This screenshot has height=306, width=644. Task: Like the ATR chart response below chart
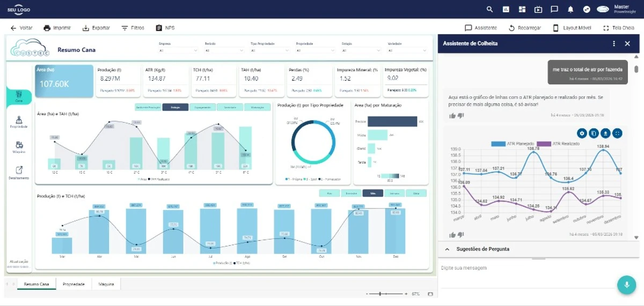click(x=452, y=235)
